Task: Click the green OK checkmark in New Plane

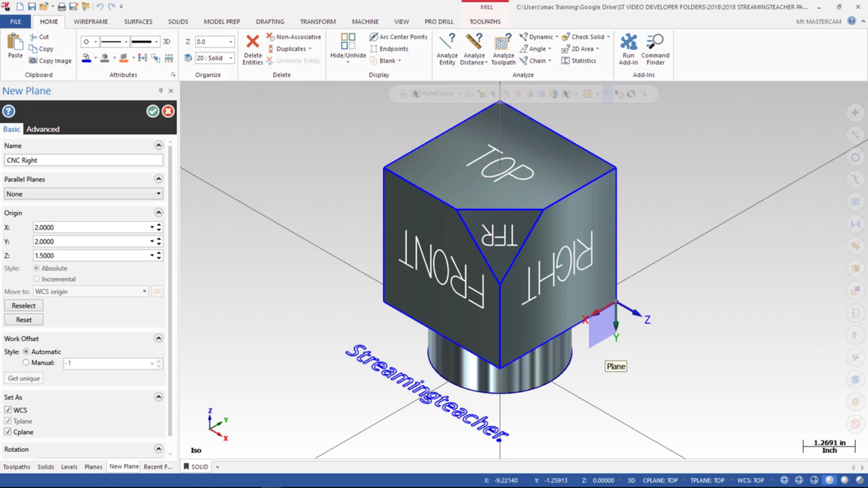Action: tap(153, 111)
